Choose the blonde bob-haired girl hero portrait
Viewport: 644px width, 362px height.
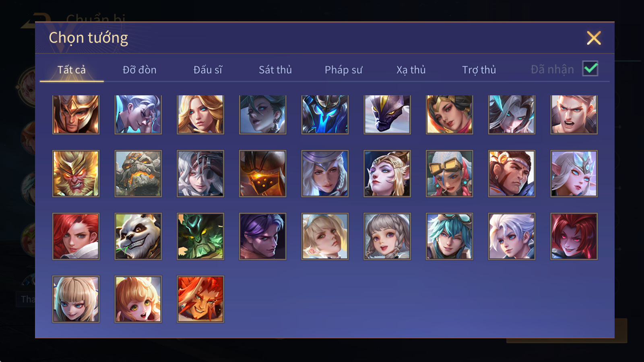click(76, 299)
